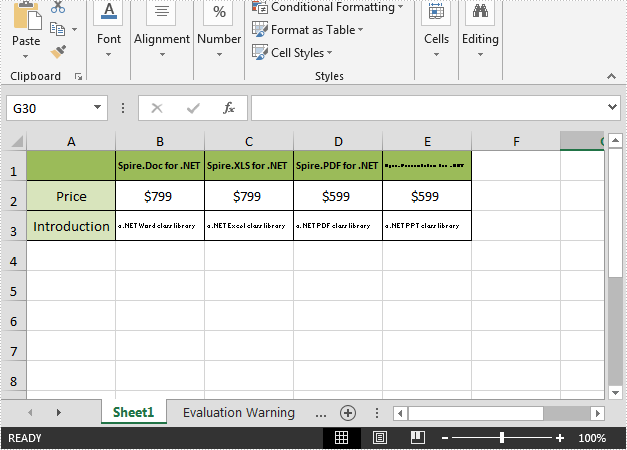Select column E header

[427, 142]
